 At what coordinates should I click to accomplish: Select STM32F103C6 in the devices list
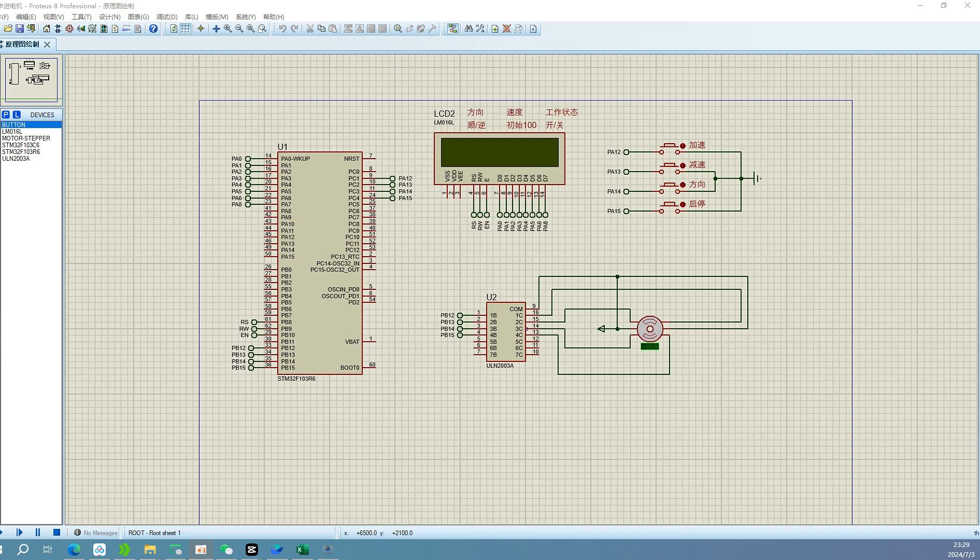point(31,145)
